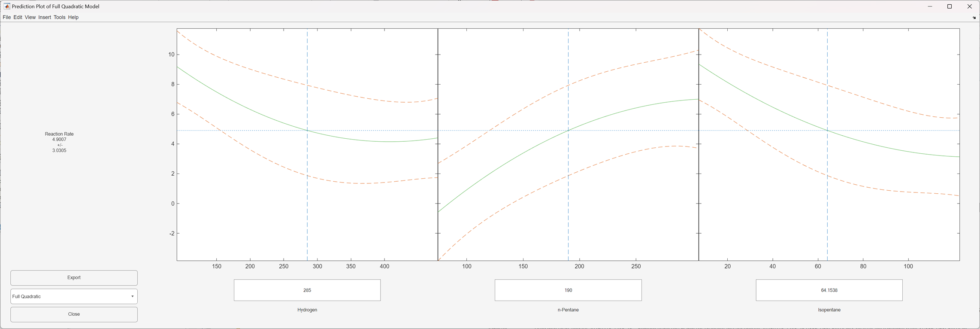The width and height of the screenshot is (980, 329).
Task: Click the Hydrogen value field showing 285
Action: pyautogui.click(x=307, y=290)
